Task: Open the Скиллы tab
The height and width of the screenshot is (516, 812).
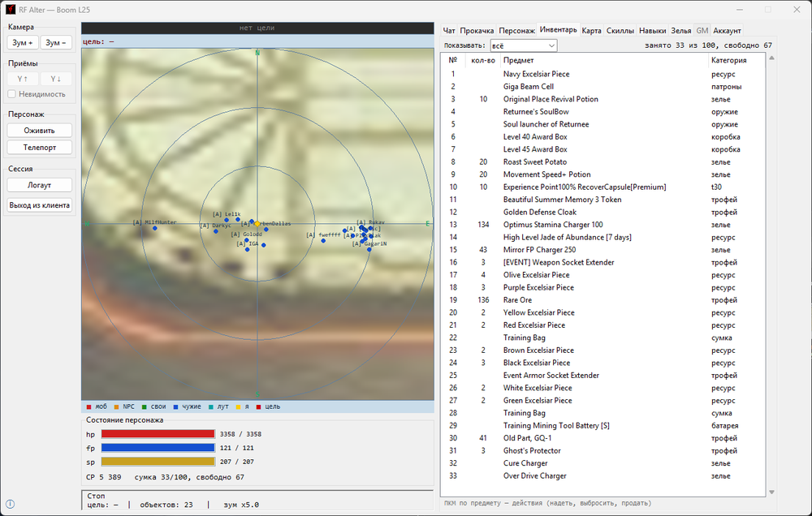Action: tap(620, 31)
